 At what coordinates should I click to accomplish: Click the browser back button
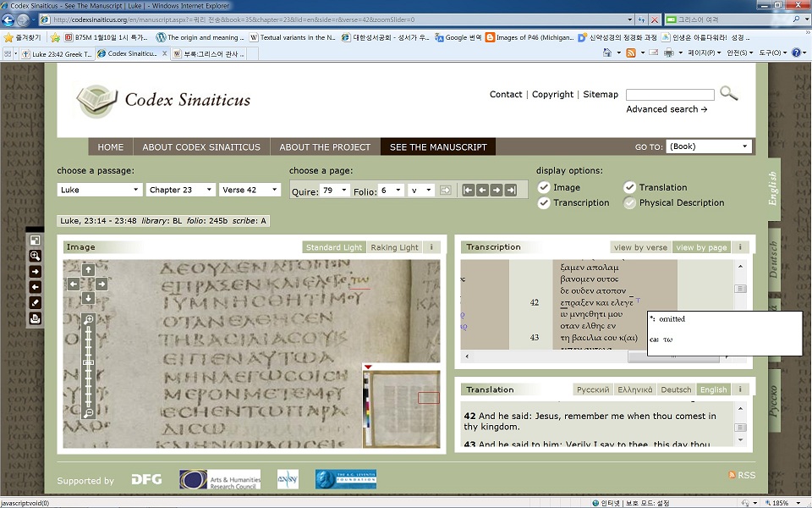point(8,19)
